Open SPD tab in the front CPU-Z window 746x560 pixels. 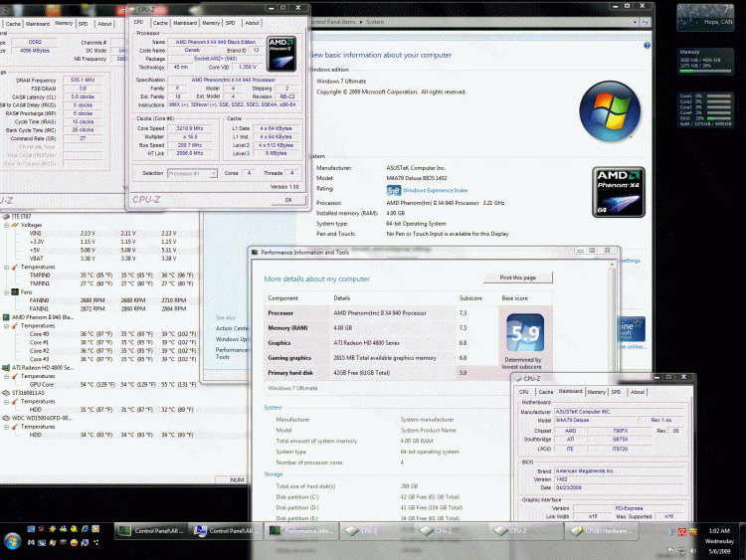coord(231,23)
